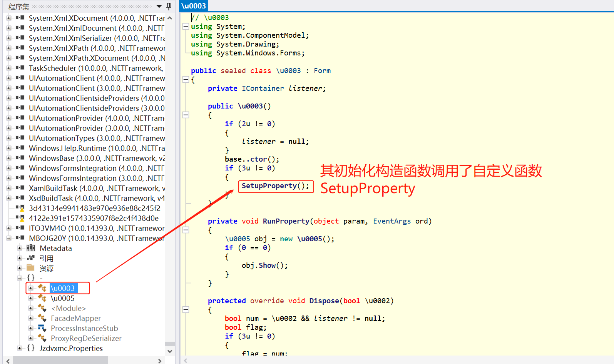This screenshot has width=614, height=364.
Task: Collapse the "-" namespace node
Action: pyautogui.click(x=19, y=278)
